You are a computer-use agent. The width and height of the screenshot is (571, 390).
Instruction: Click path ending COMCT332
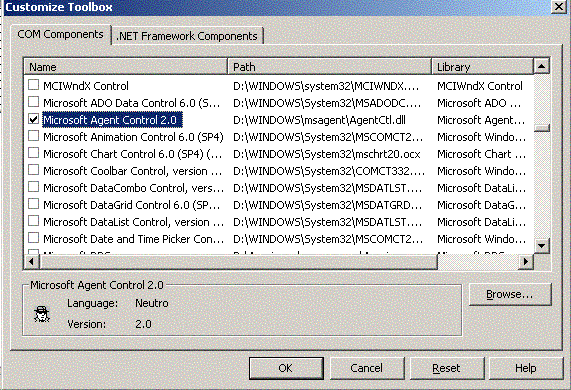(328, 171)
